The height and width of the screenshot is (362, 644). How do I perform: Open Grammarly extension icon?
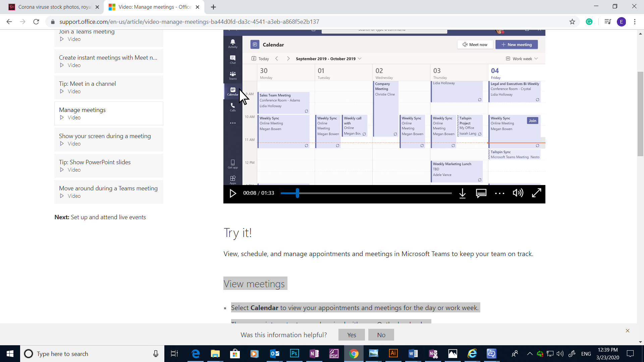589,22
